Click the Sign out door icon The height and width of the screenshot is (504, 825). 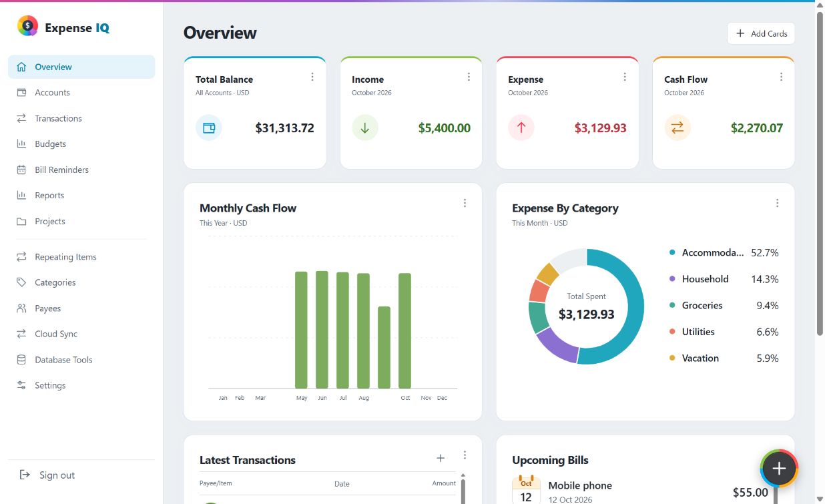click(25, 475)
